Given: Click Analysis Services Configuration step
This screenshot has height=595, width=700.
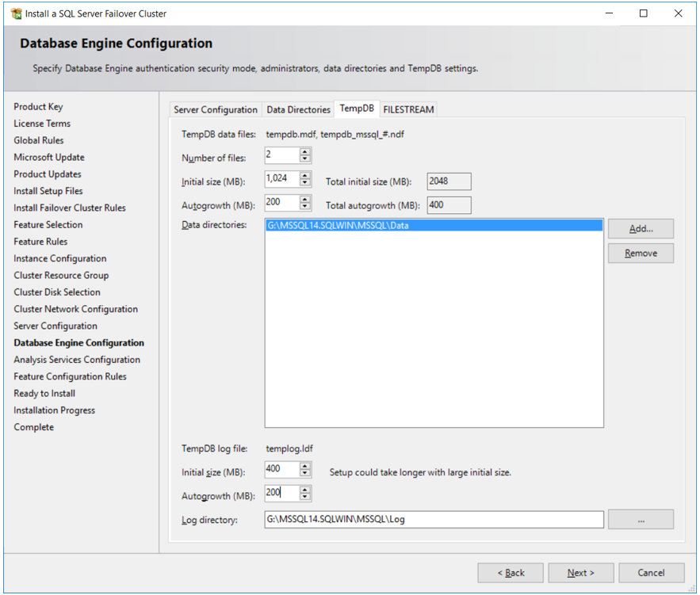Looking at the screenshot, I should tap(77, 360).
